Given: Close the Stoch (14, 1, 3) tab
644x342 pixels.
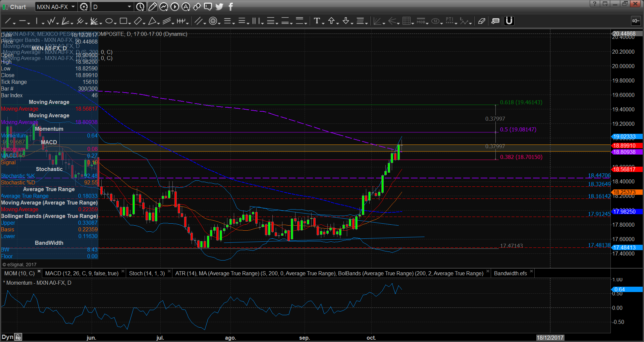Looking at the screenshot, I should [169, 272].
